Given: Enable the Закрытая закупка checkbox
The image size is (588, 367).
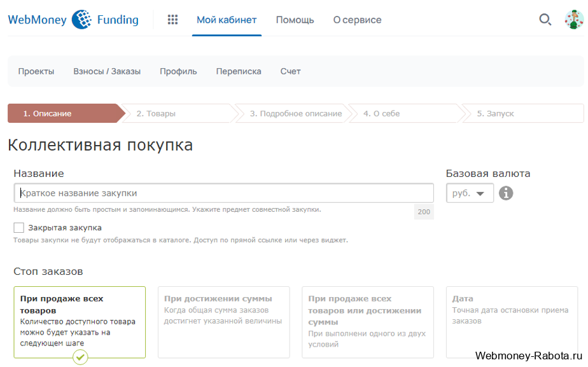Looking at the screenshot, I should point(18,228).
